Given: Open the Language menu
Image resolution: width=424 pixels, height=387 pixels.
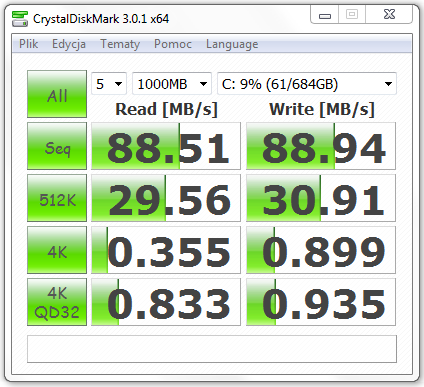Looking at the screenshot, I should [x=232, y=44].
